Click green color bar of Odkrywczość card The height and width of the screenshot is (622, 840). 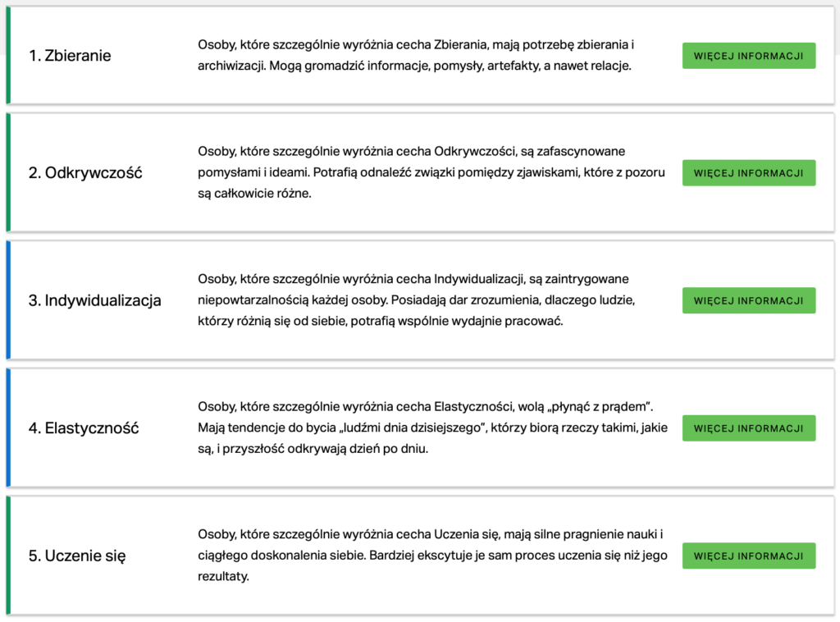click(8, 172)
